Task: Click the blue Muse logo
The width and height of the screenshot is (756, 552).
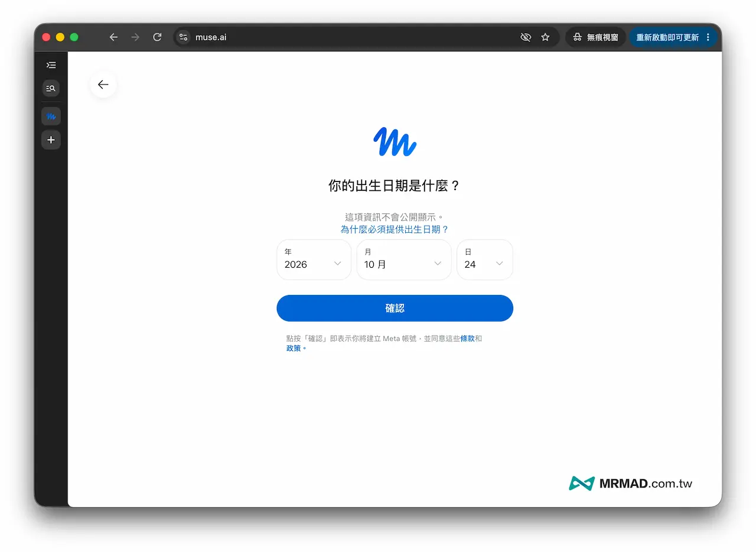Action: 395,142
